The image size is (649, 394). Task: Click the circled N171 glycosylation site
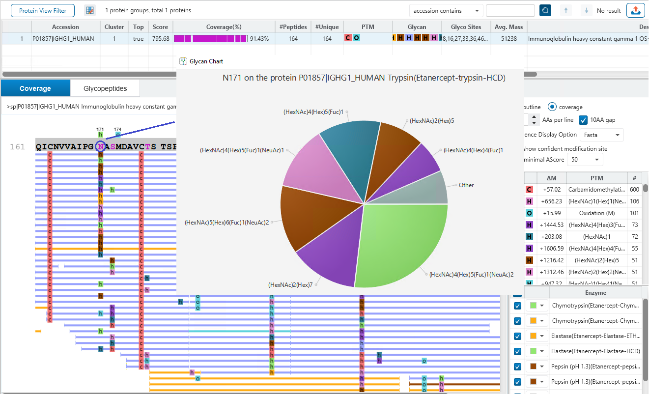click(100, 146)
